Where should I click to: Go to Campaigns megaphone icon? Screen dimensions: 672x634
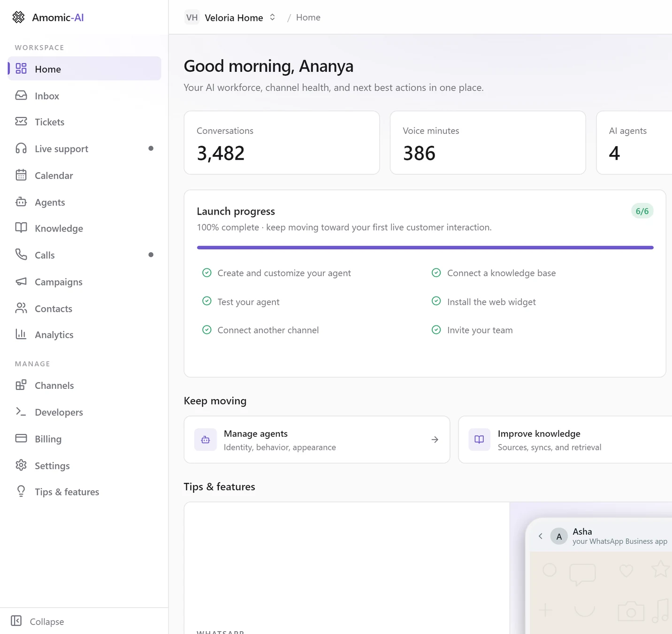coord(21,282)
